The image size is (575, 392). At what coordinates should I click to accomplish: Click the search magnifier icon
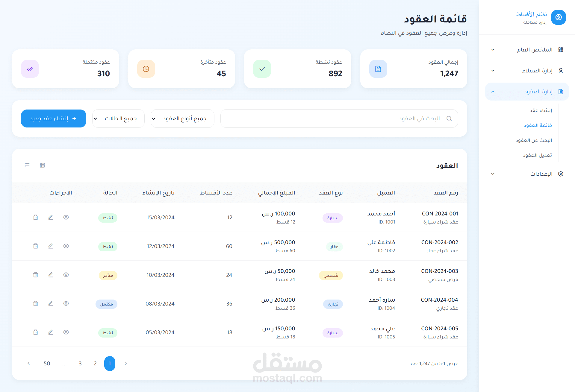(449, 118)
